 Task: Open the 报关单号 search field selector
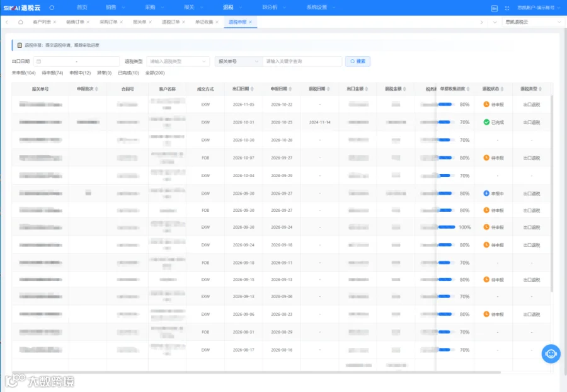pos(239,62)
